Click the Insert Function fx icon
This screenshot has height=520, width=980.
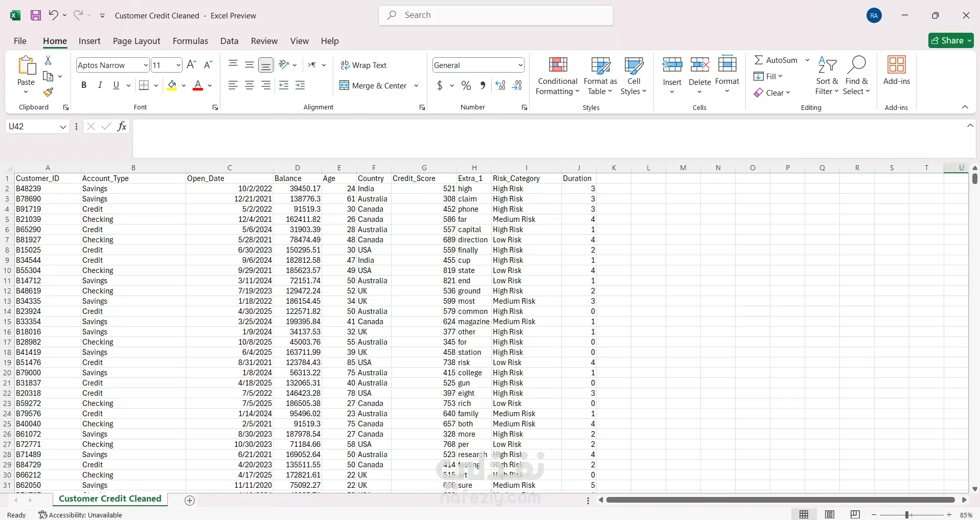[x=122, y=126]
